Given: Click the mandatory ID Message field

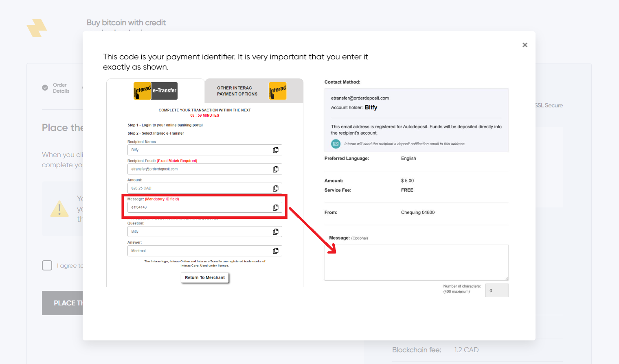Looking at the screenshot, I should [x=204, y=207].
